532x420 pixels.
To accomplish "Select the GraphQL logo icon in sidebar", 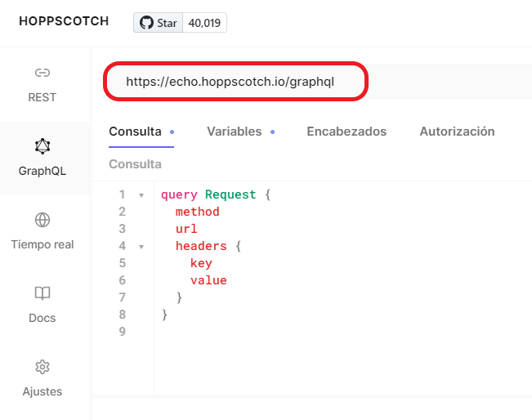I will coord(42,146).
